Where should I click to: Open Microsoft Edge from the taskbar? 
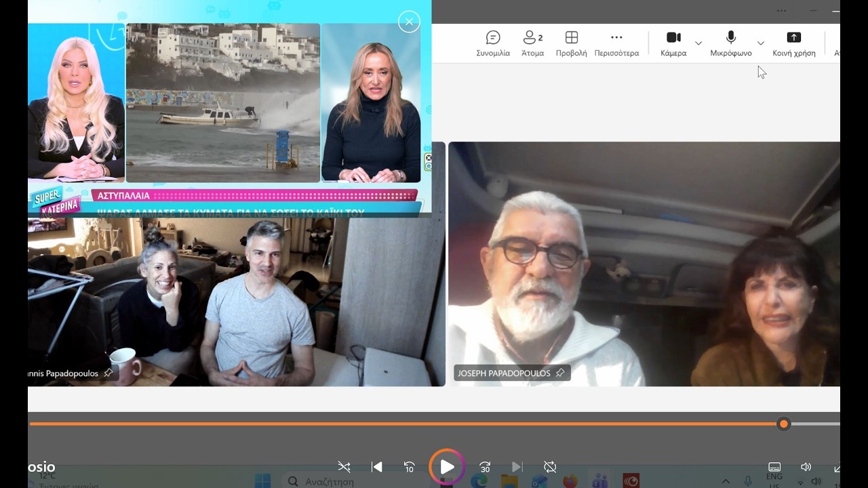click(x=479, y=481)
